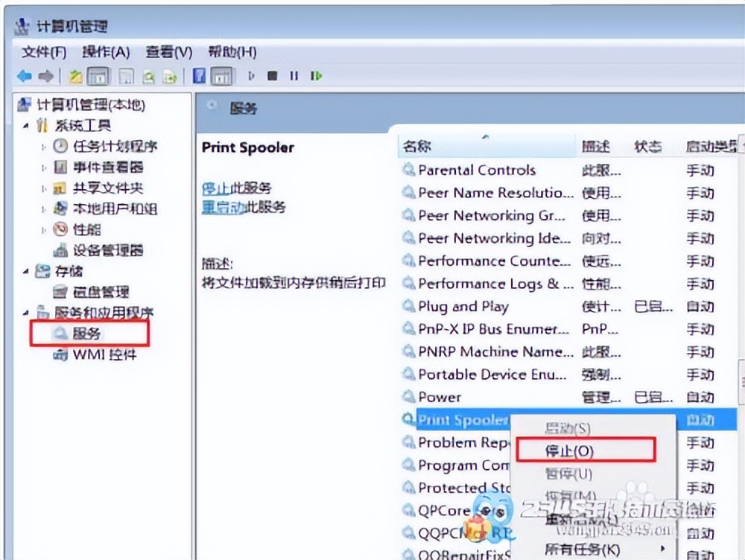The image size is (745, 560).
Task: Open the 帮助(H) menu
Action: pyautogui.click(x=232, y=52)
